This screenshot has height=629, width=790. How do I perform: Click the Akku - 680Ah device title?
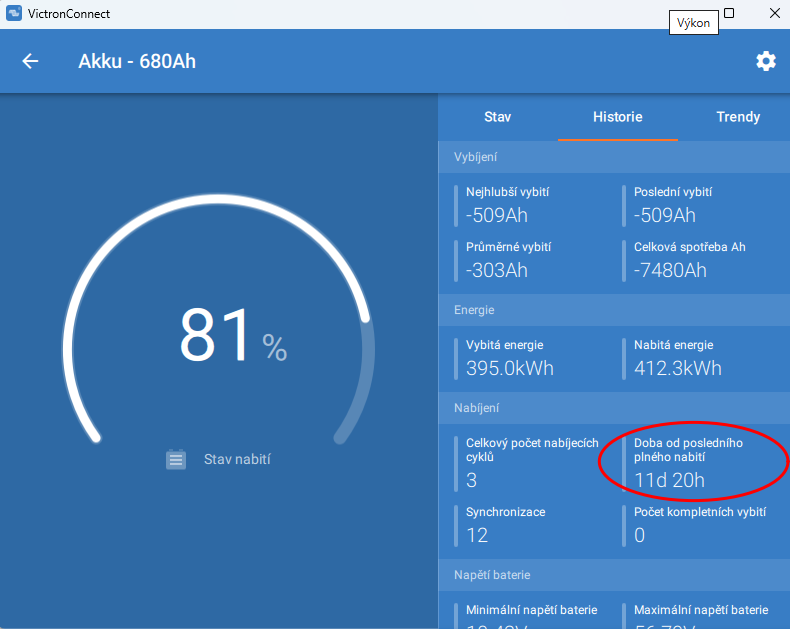point(137,61)
